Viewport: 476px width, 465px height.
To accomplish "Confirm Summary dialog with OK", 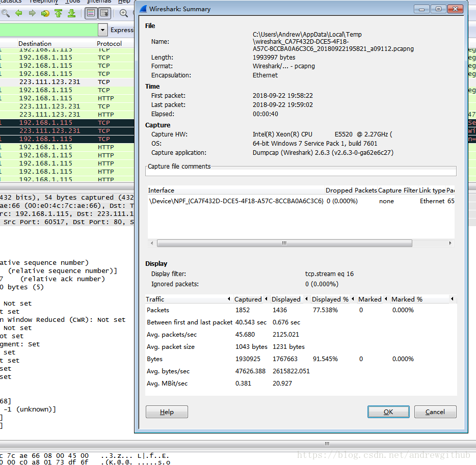I will click(388, 412).
